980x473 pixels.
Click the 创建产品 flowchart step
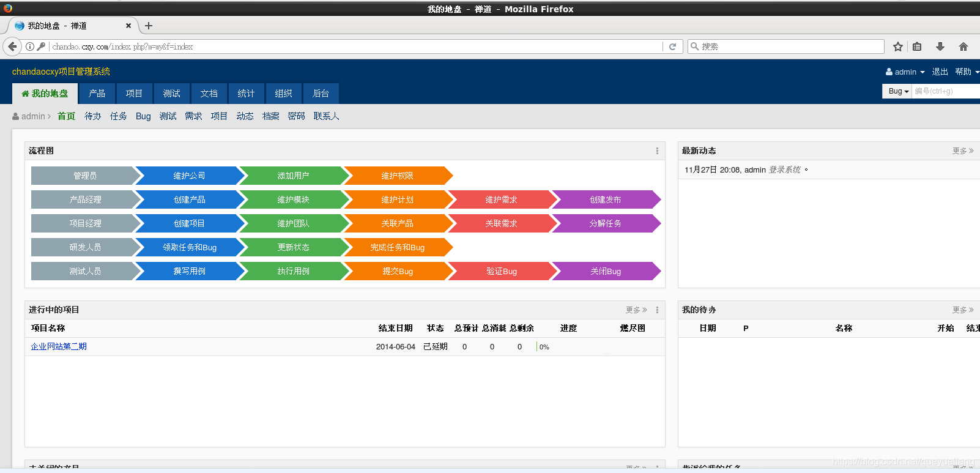pos(190,199)
